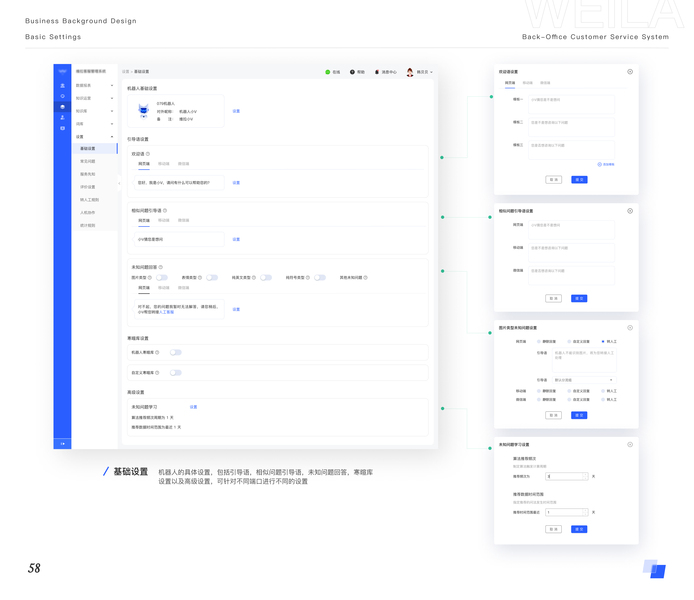Image resolution: width=694 pixels, height=600 pixels.
Task: Switch to 移动端 tab under 欢迎语
Action: tap(164, 164)
